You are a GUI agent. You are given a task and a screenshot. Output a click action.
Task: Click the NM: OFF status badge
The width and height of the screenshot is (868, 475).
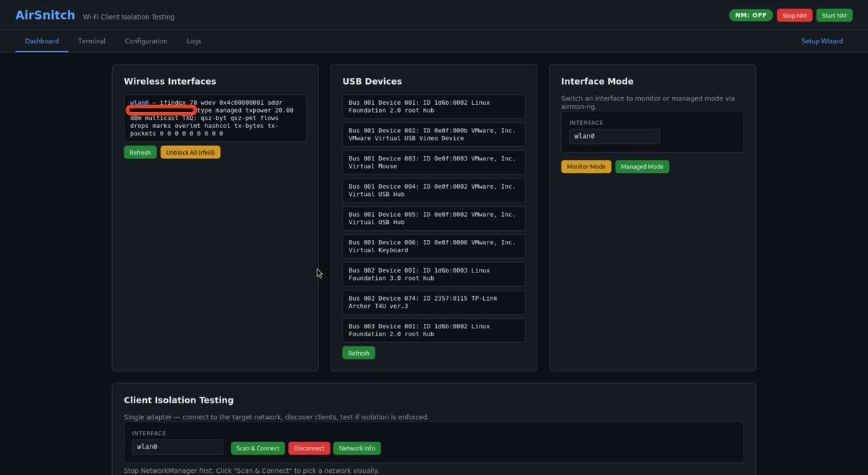[x=751, y=15]
